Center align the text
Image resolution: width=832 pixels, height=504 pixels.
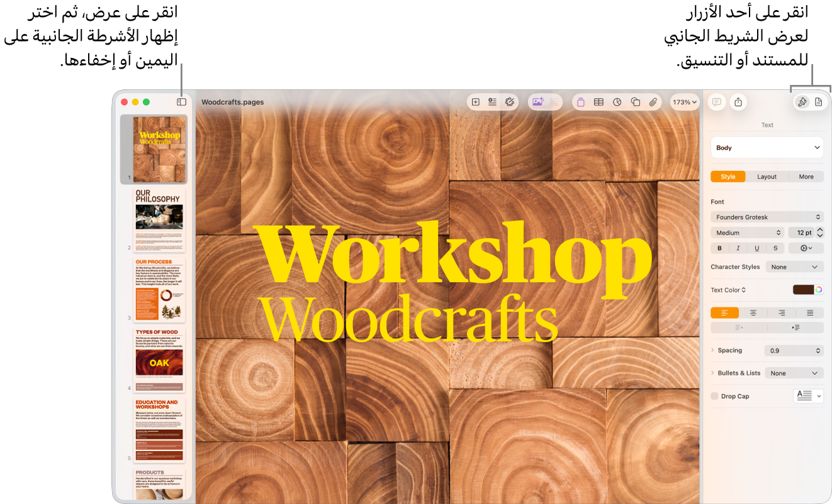[x=753, y=313]
